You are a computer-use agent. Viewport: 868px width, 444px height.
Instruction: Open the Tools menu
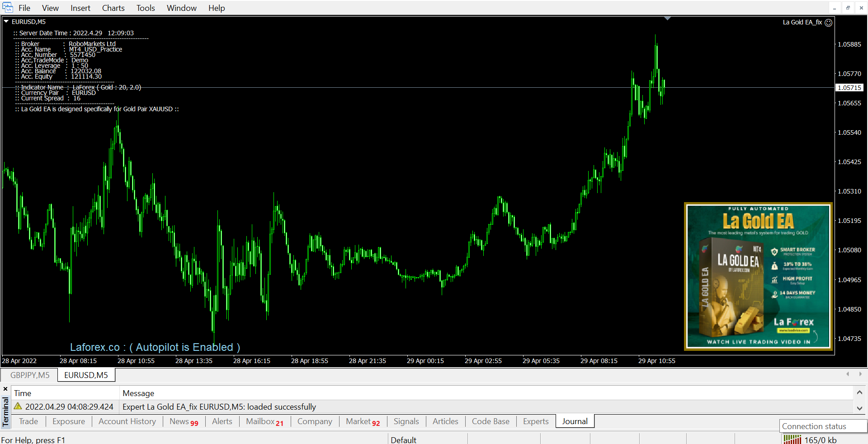tap(146, 8)
